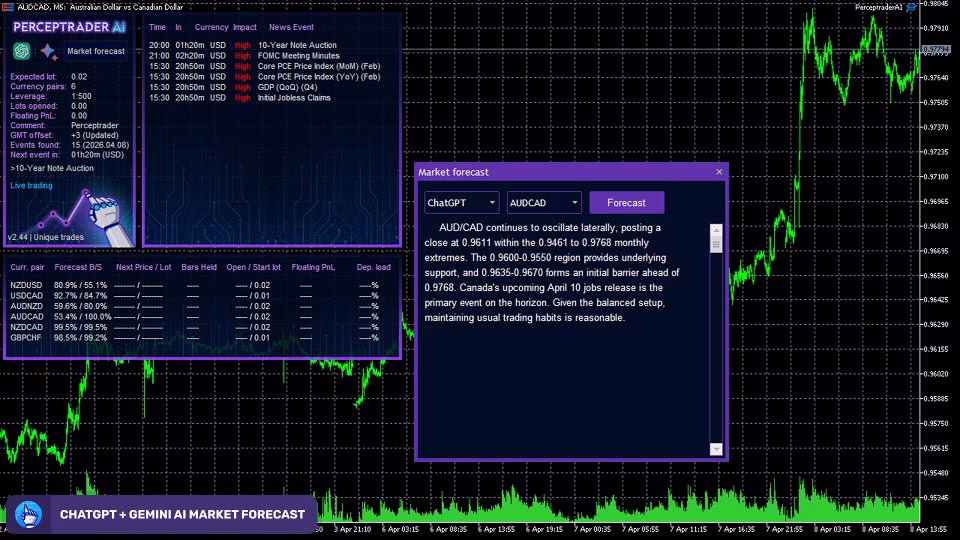Click the Leverage value 1:500

pyautogui.click(x=81, y=96)
